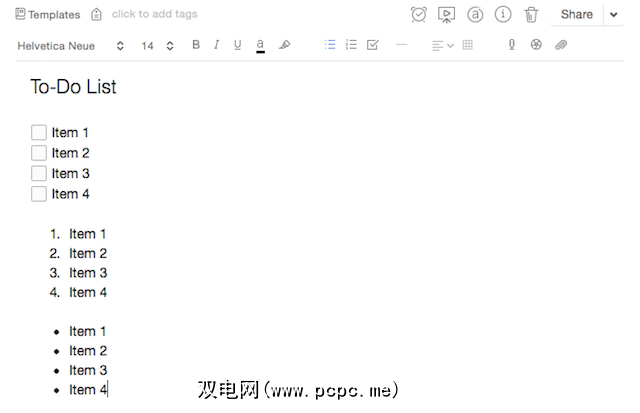Image resolution: width=640 pixels, height=413 pixels.
Task: Attach a file with the paperclip icon
Action: click(561, 45)
